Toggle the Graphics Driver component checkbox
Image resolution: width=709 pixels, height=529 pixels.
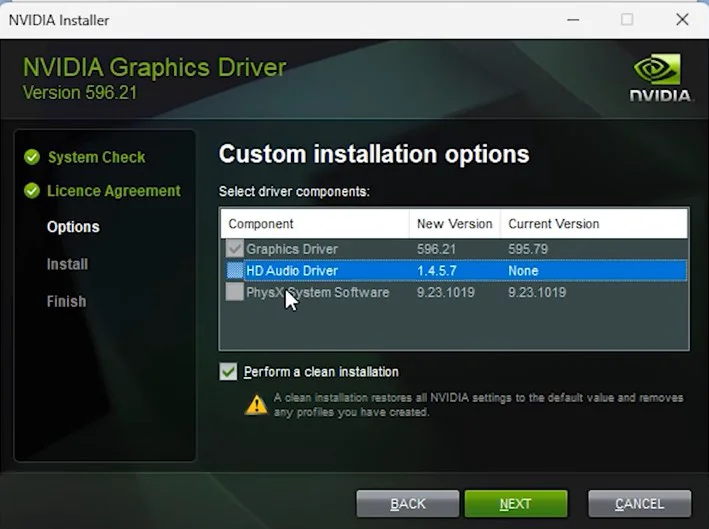point(235,249)
